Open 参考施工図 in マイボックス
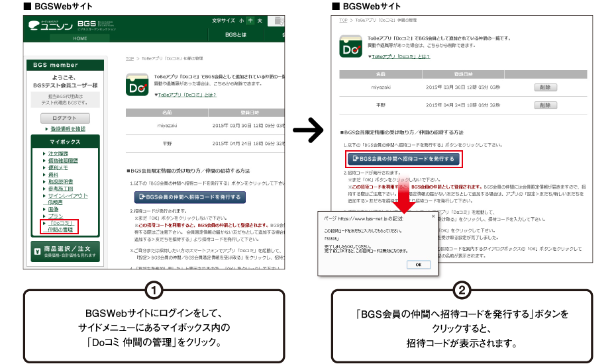The height and width of the screenshot is (364, 616). [x=60, y=189]
